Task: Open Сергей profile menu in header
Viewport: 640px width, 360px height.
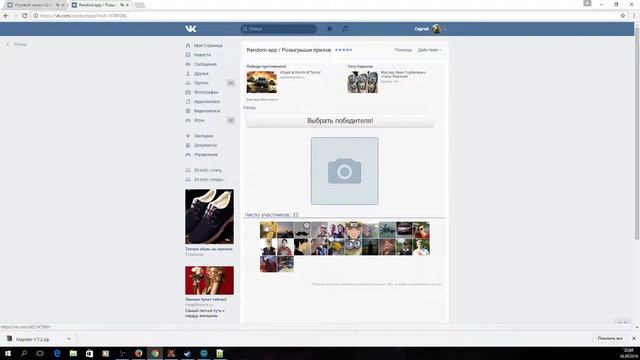Action: click(x=430, y=29)
